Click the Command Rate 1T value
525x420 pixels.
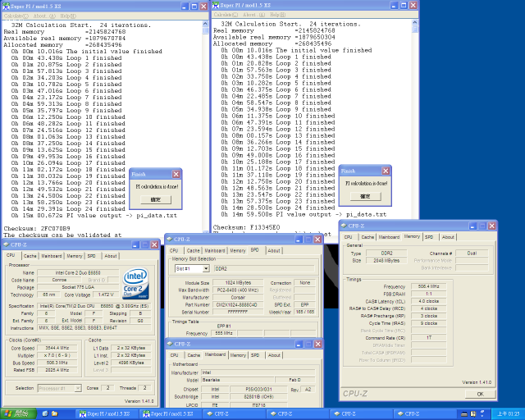point(428,338)
